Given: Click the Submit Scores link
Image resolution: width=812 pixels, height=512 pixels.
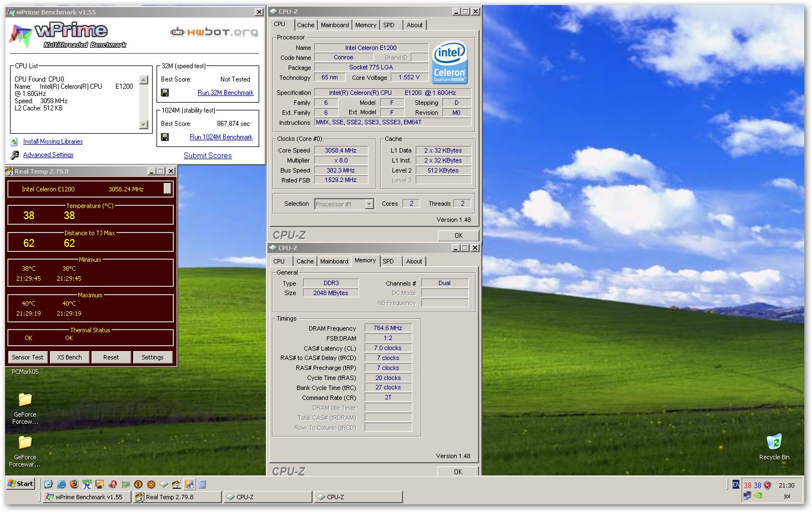Looking at the screenshot, I should (208, 156).
